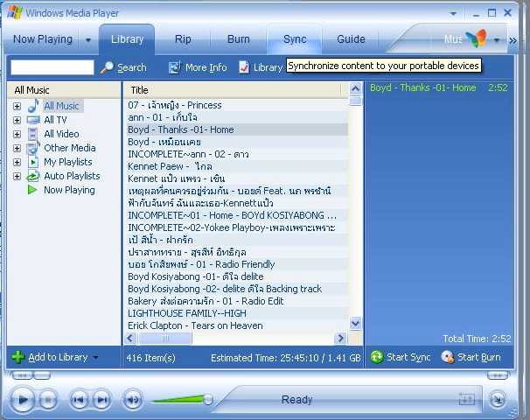Click the Play button
This screenshot has height=420, width=530.
tap(23, 400)
